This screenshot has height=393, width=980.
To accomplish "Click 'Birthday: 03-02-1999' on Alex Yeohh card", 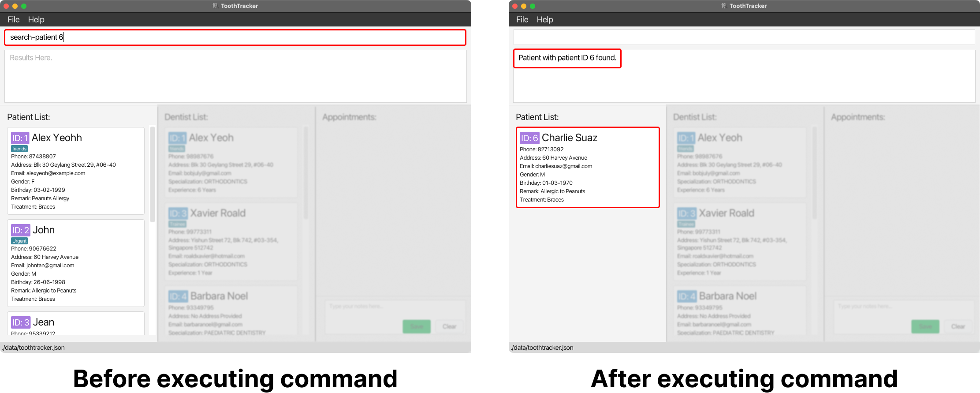I will (x=38, y=190).
